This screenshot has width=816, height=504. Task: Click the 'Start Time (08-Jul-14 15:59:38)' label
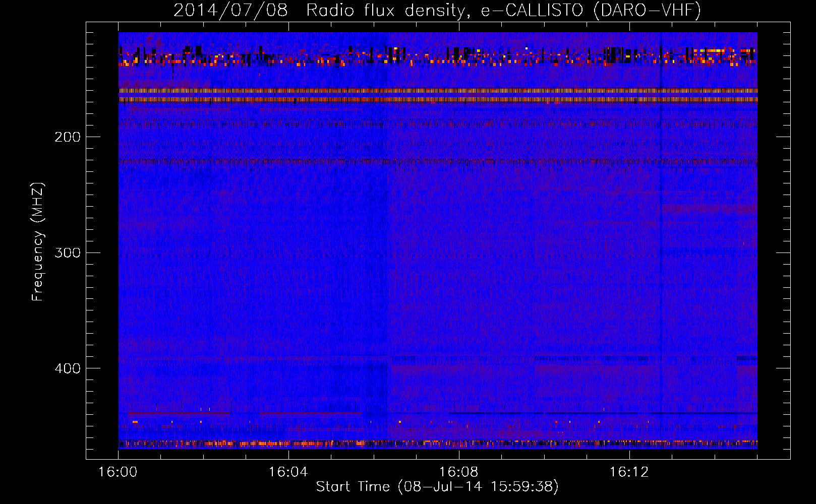(437, 487)
